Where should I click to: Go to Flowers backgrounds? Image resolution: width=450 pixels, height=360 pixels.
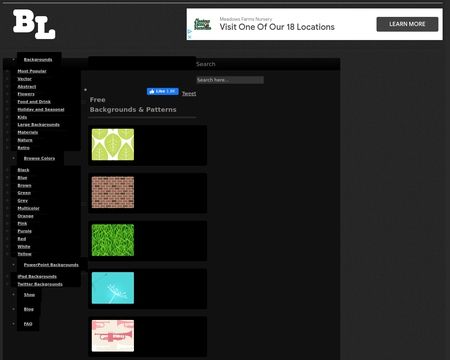click(x=26, y=94)
